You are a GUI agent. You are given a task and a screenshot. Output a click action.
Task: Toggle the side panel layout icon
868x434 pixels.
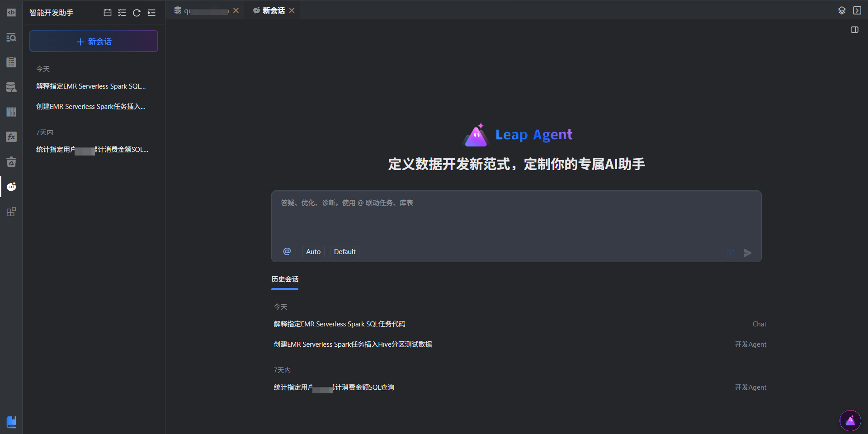tap(854, 29)
